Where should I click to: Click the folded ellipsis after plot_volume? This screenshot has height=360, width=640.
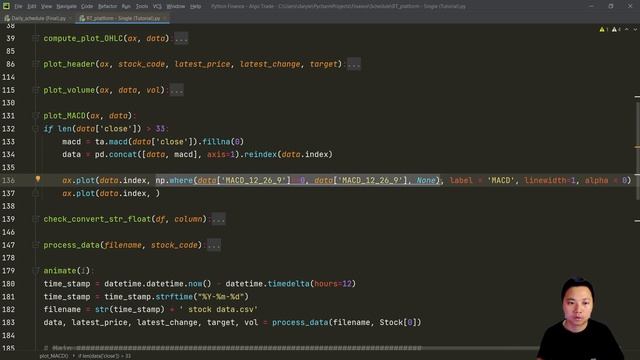(176, 90)
